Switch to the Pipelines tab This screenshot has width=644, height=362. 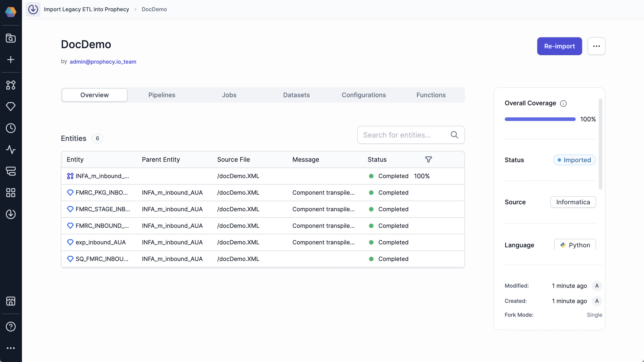(162, 95)
